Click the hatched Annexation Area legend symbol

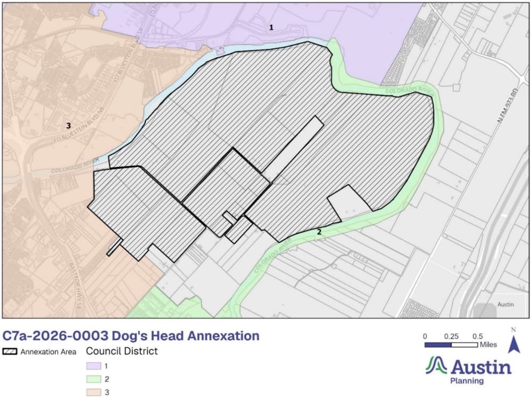pos(10,352)
